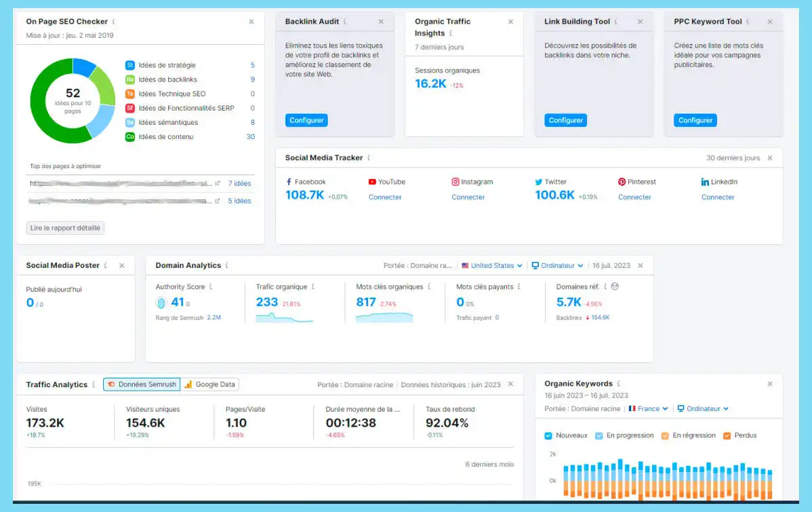This screenshot has height=512, width=812.
Task: Click the 7 idées link under top pages
Action: [239, 183]
